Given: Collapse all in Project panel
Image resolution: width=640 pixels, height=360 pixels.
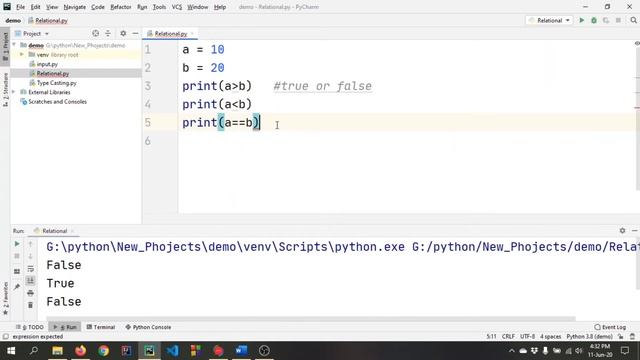Looking at the screenshot, I should (108, 33).
